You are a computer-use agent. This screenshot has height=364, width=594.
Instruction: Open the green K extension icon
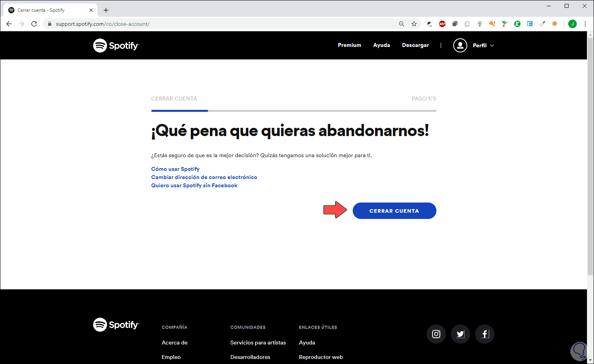click(517, 24)
